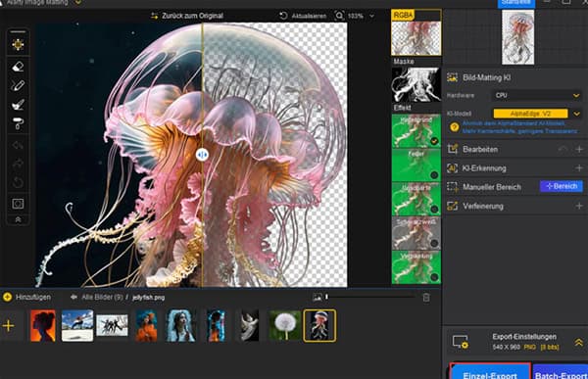The height and width of the screenshot is (379, 588).
Task: Click the Redo arrow in toolbar
Action: (18, 164)
